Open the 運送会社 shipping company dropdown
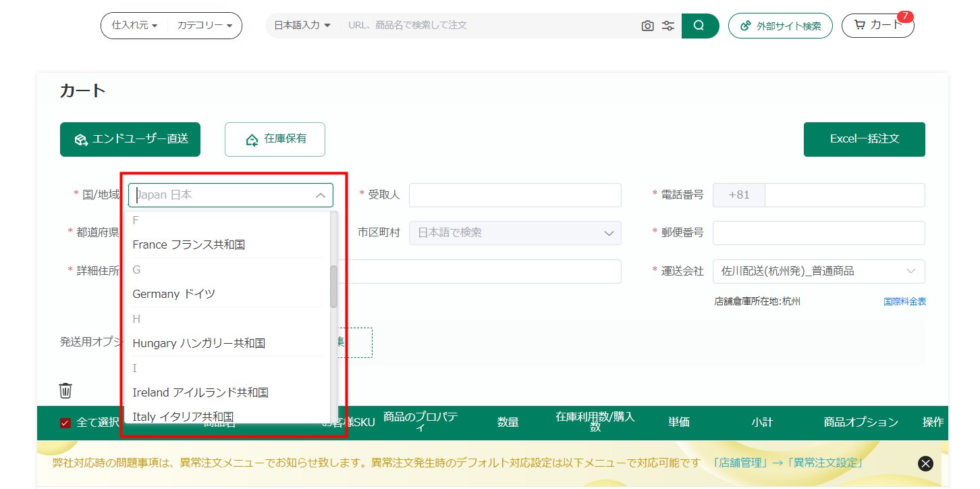The image size is (980, 489). click(x=818, y=271)
